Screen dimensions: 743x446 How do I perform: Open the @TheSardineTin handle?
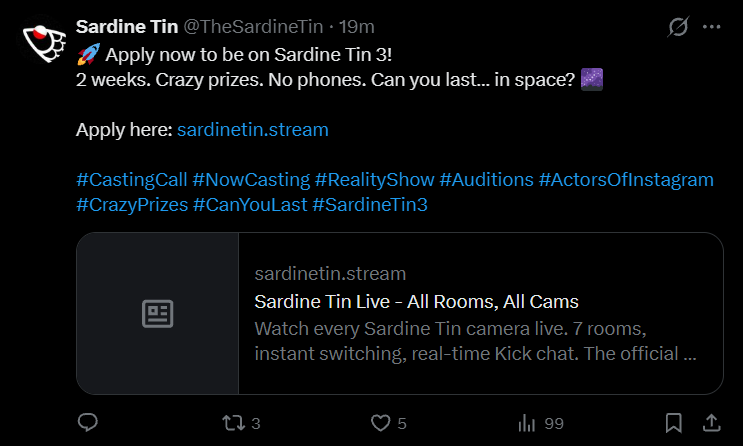click(253, 27)
